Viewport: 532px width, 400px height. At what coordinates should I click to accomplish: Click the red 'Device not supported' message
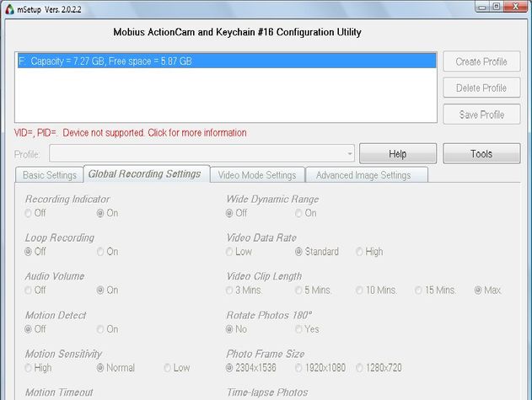pos(131,133)
